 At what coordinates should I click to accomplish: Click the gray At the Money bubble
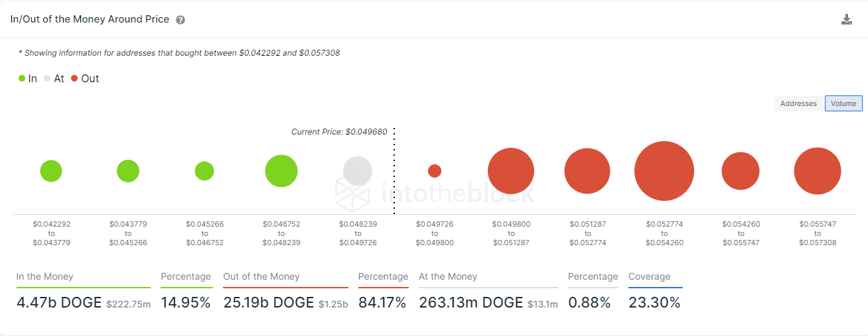pos(358,171)
